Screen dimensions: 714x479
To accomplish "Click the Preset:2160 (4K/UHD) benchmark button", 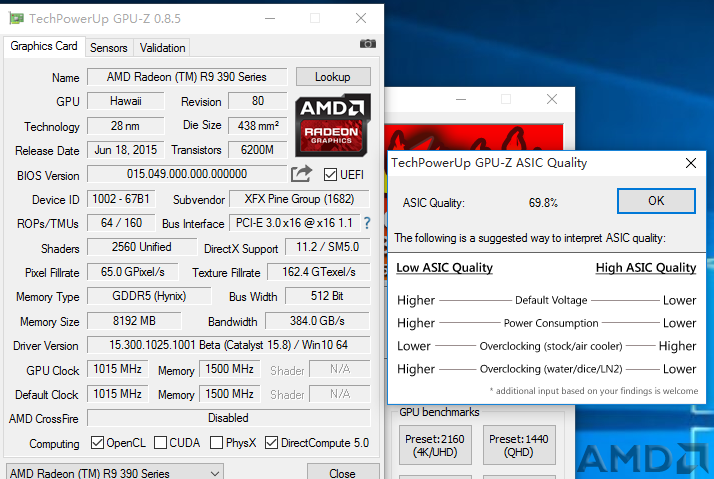I will 435,445.
